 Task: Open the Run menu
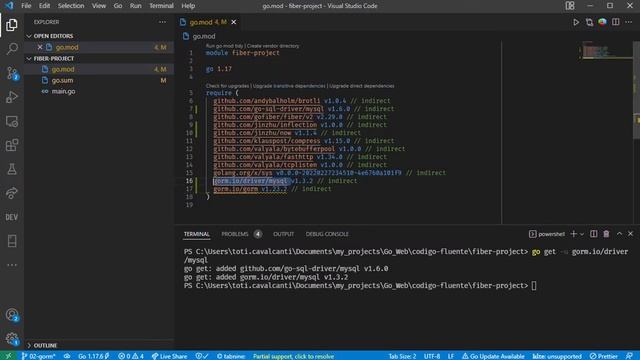136,6
